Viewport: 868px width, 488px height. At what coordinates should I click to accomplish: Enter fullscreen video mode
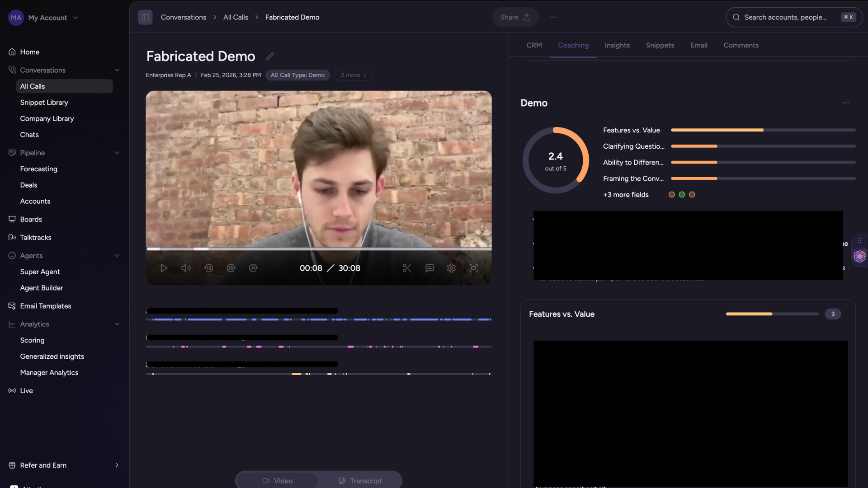[x=473, y=268]
